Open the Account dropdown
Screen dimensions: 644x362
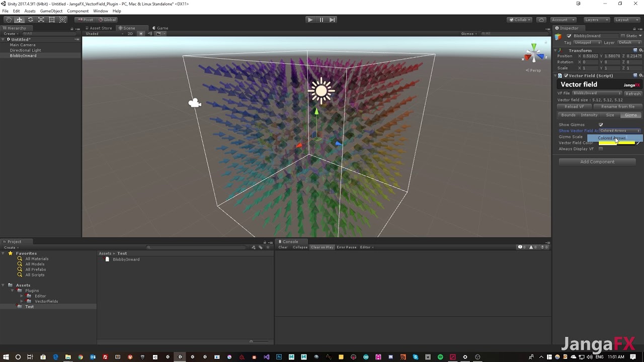562,20
